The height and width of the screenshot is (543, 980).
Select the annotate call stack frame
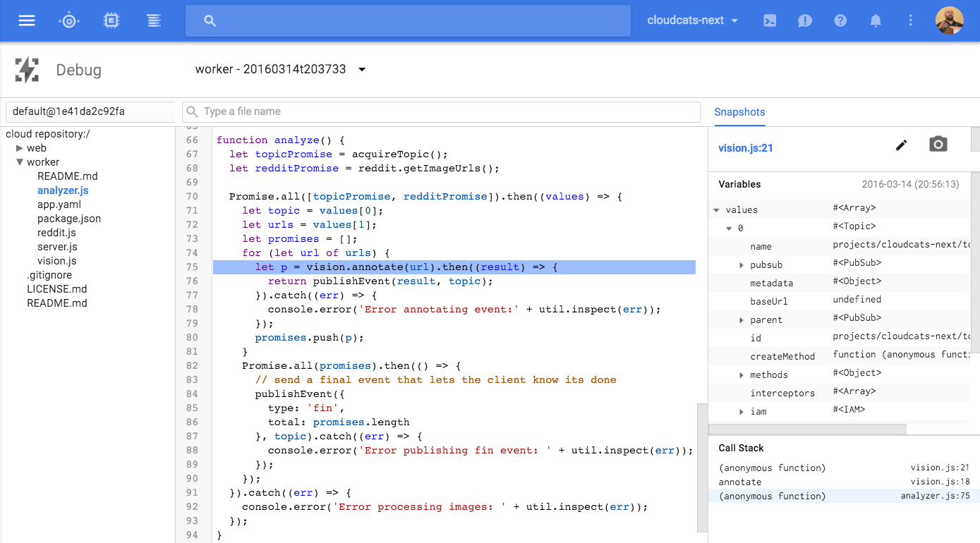844,482
